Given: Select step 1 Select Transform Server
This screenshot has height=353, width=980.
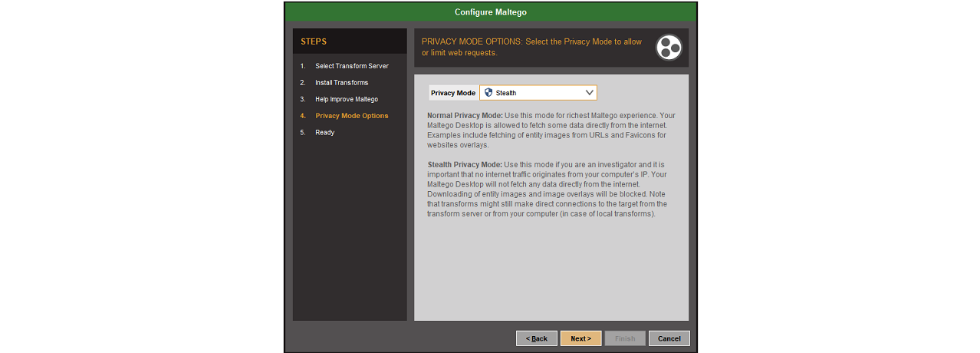Looking at the screenshot, I should [351, 66].
